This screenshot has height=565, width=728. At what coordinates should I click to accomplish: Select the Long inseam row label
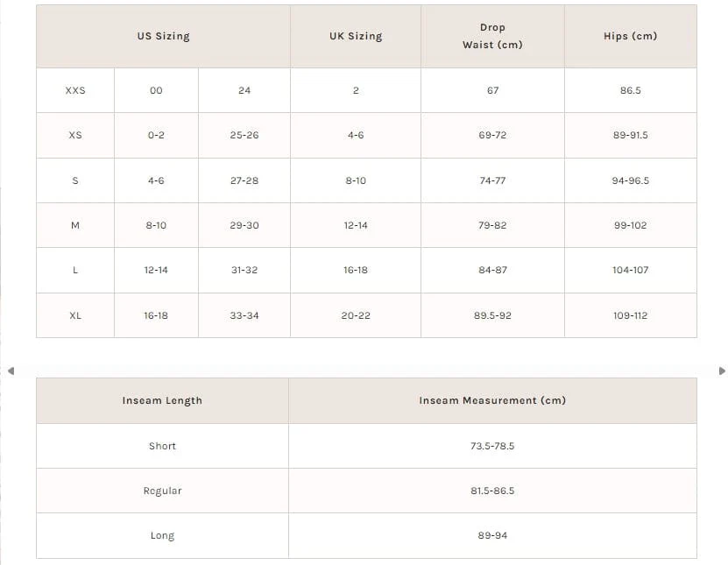click(x=162, y=536)
